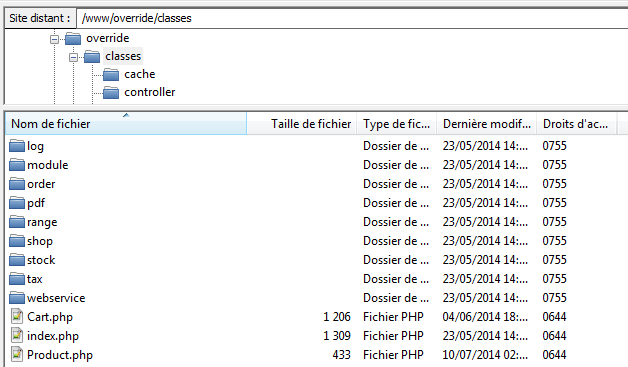The width and height of the screenshot is (628, 367).
Task: Click the tax folder icon
Action: 17,279
